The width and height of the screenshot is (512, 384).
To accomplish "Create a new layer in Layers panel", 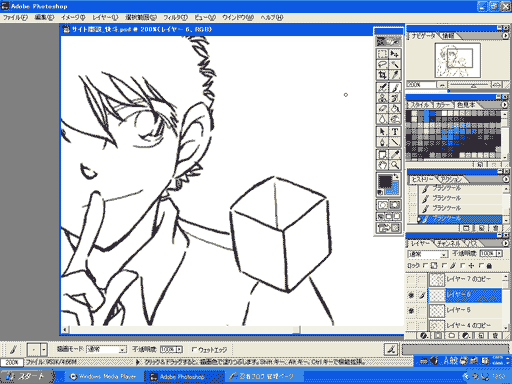I will [x=481, y=335].
